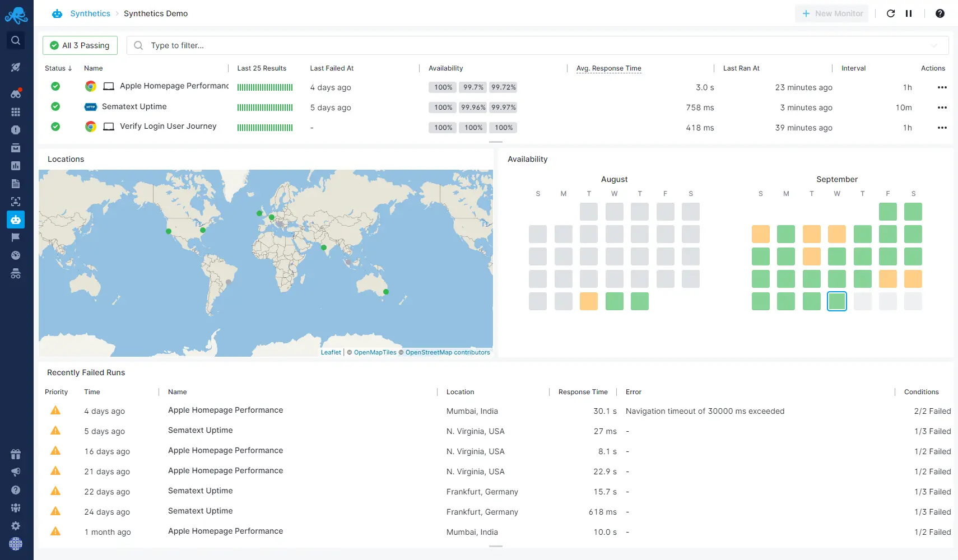Viewport: 958px width, 560px height.
Task: Click the user-scan Experience icon in sidebar
Action: coord(16,202)
